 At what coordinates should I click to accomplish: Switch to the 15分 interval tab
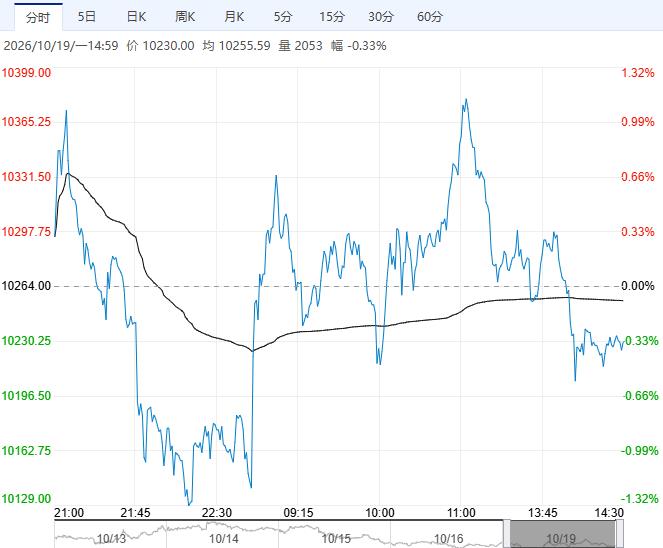point(332,17)
